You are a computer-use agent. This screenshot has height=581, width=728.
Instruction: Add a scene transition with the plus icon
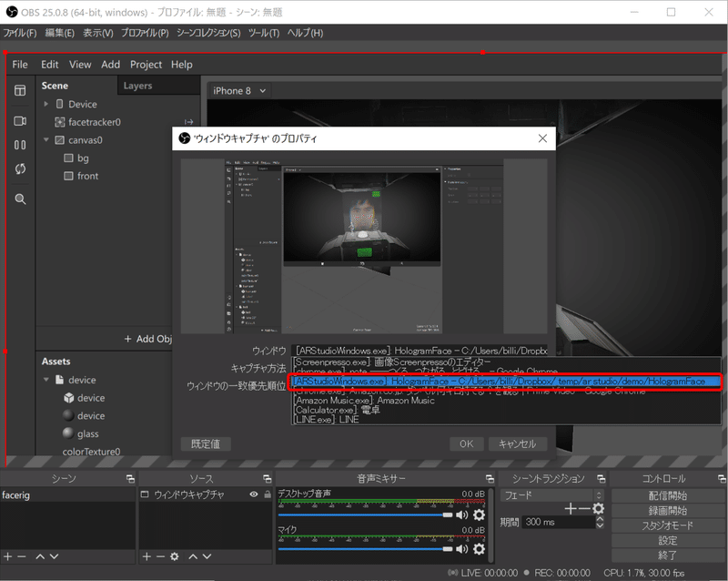(x=571, y=509)
